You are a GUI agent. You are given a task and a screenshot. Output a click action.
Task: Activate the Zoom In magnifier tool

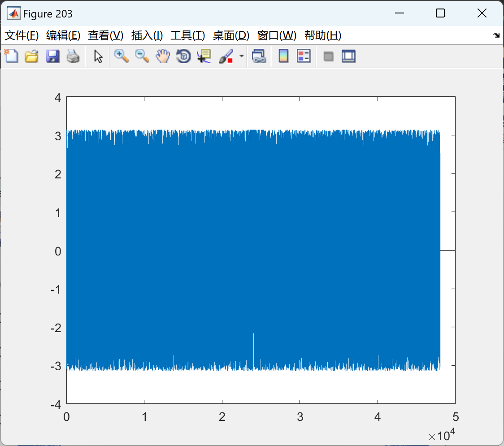point(121,56)
